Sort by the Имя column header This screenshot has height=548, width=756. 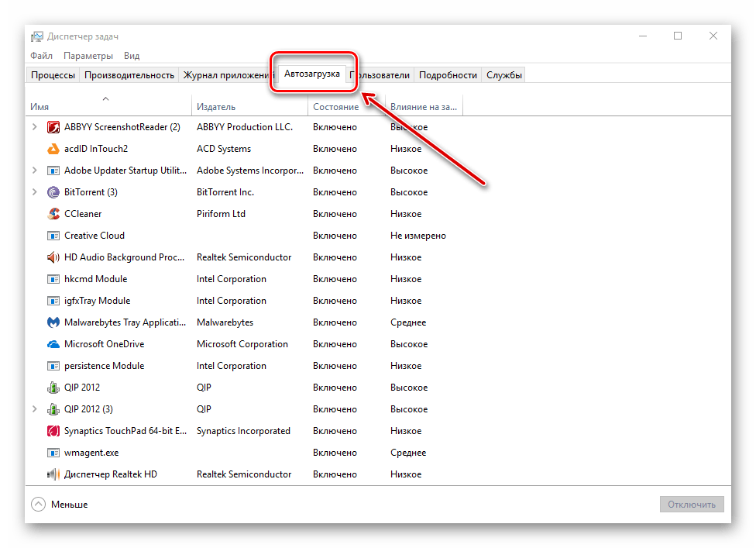point(108,107)
